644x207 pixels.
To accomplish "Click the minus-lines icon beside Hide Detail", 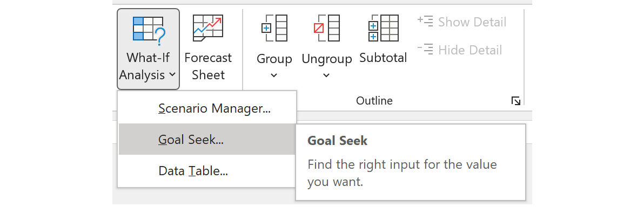I will click(x=426, y=50).
